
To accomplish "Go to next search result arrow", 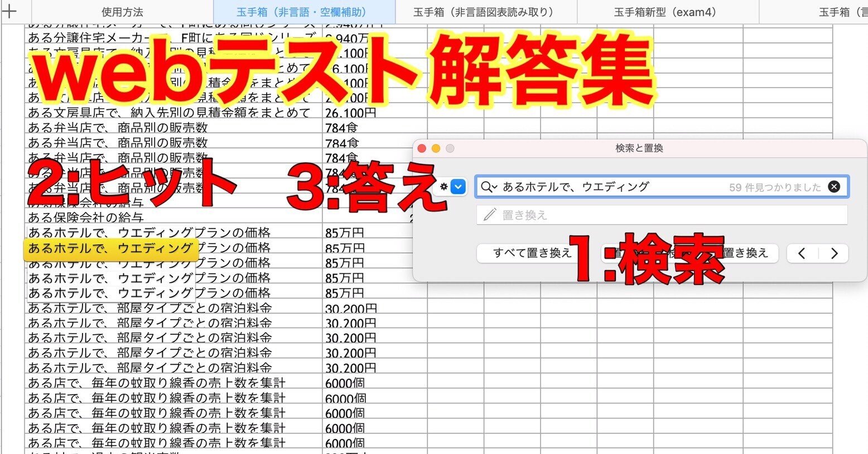I will 834,254.
